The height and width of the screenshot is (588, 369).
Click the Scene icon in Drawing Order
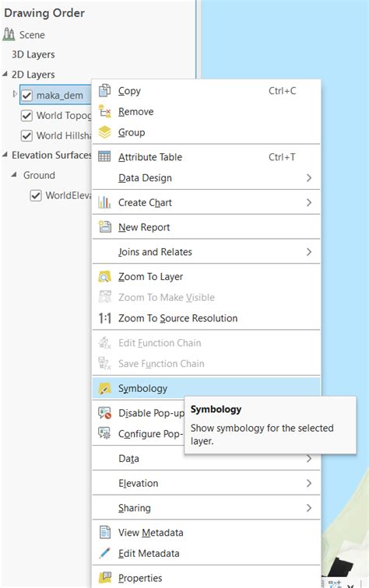pos(9,34)
